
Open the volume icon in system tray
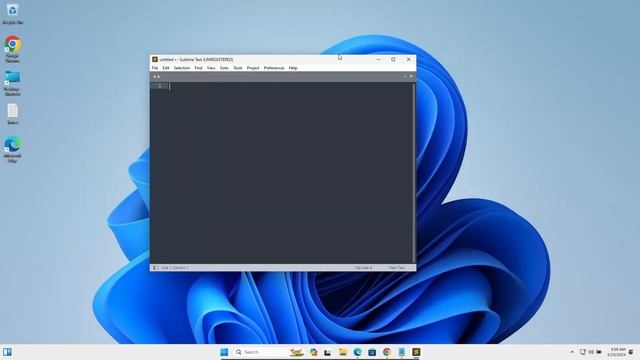click(x=591, y=352)
